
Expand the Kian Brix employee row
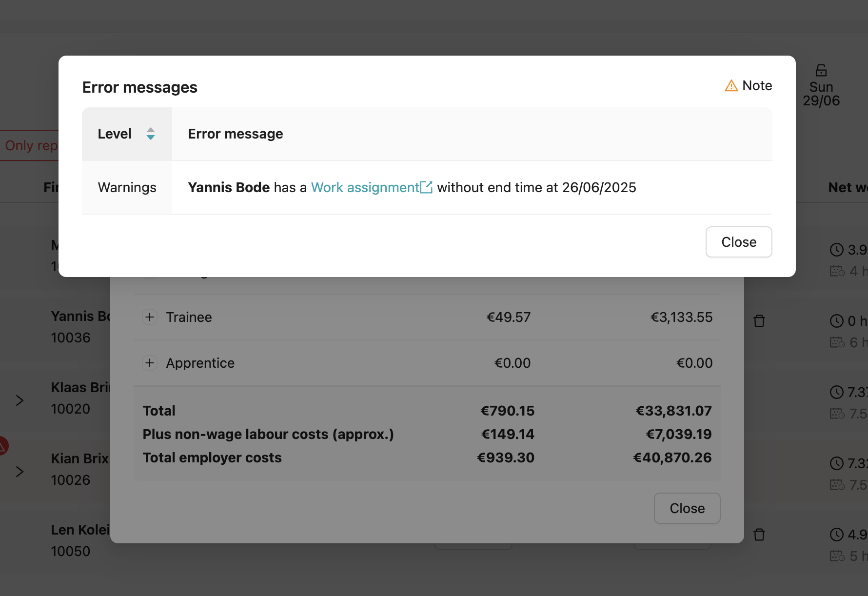click(x=20, y=472)
